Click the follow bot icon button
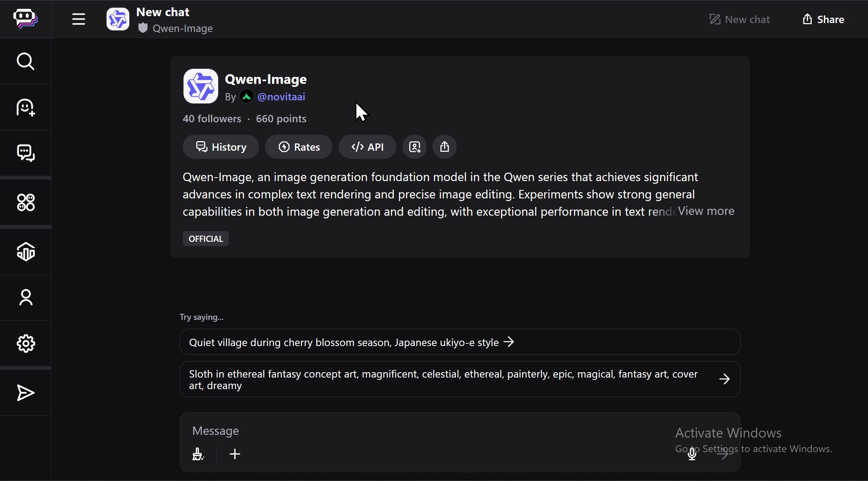Image resolution: width=868 pixels, height=481 pixels. tap(414, 147)
